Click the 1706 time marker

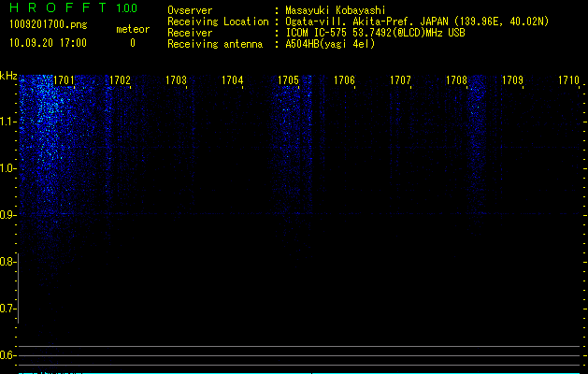pos(344,80)
